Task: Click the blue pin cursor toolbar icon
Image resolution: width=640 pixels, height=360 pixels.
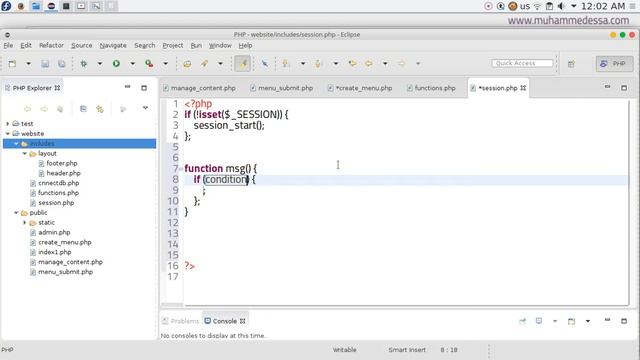Action: (x=264, y=64)
